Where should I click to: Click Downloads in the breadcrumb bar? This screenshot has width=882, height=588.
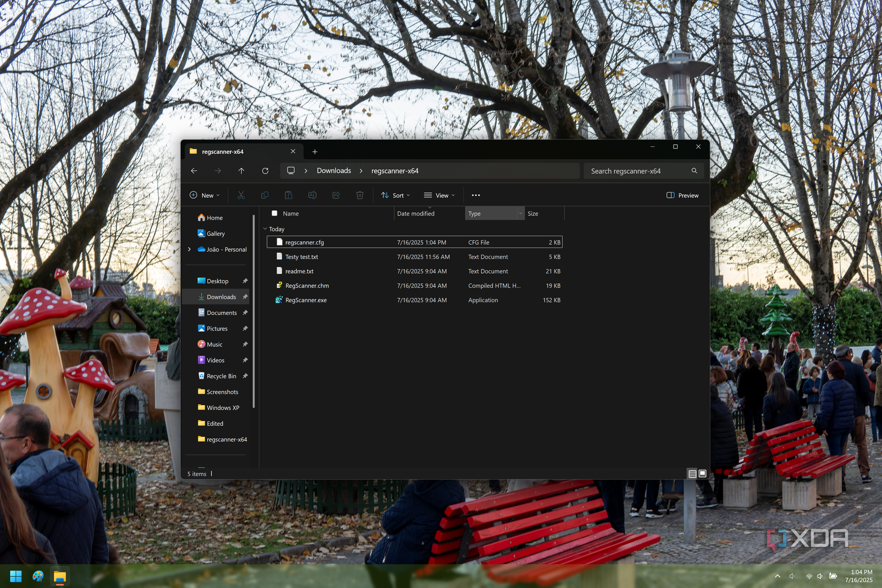(334, 171)
